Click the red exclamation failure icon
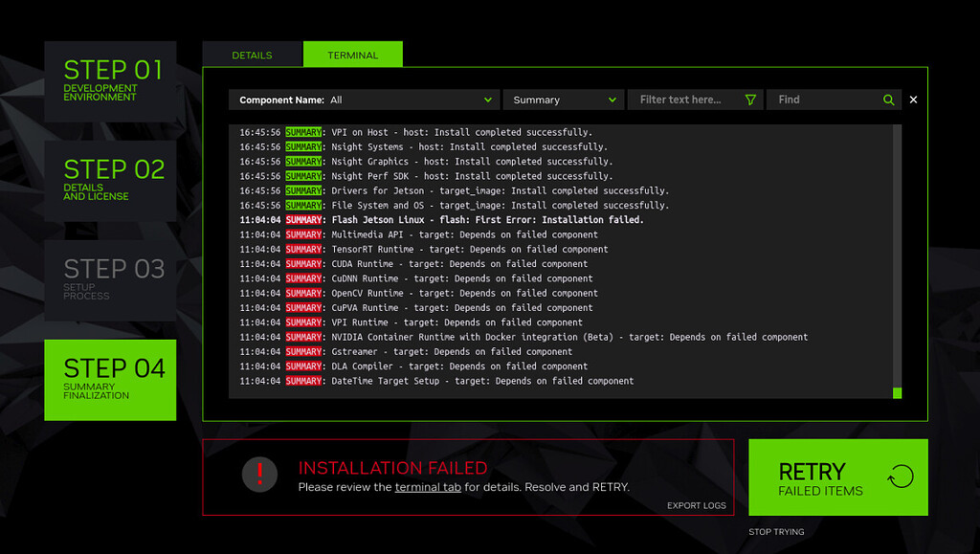Image resolution: width=980 pixels, height=554 pixels. pyautogui.click(x=259, y=475)
